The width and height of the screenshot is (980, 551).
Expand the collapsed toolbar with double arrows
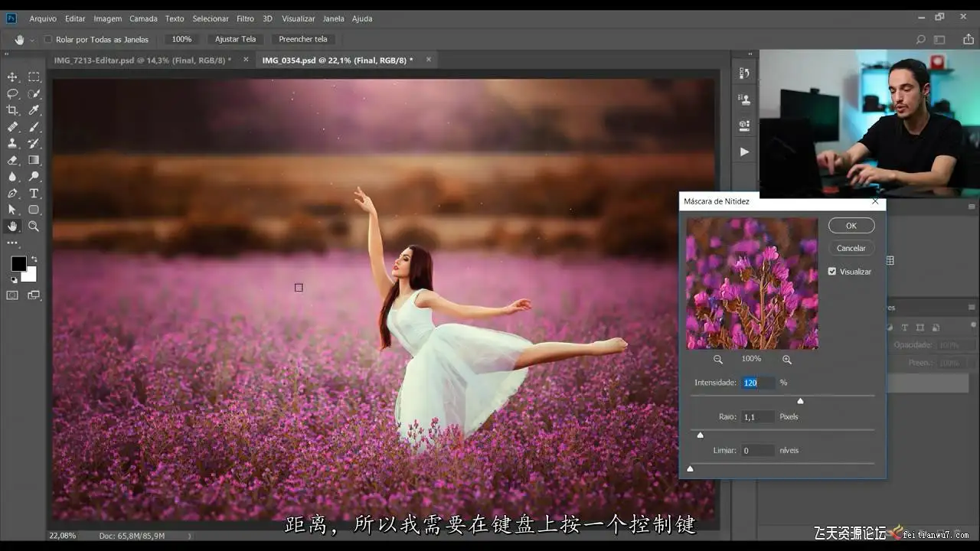click(x=7, y=54)
